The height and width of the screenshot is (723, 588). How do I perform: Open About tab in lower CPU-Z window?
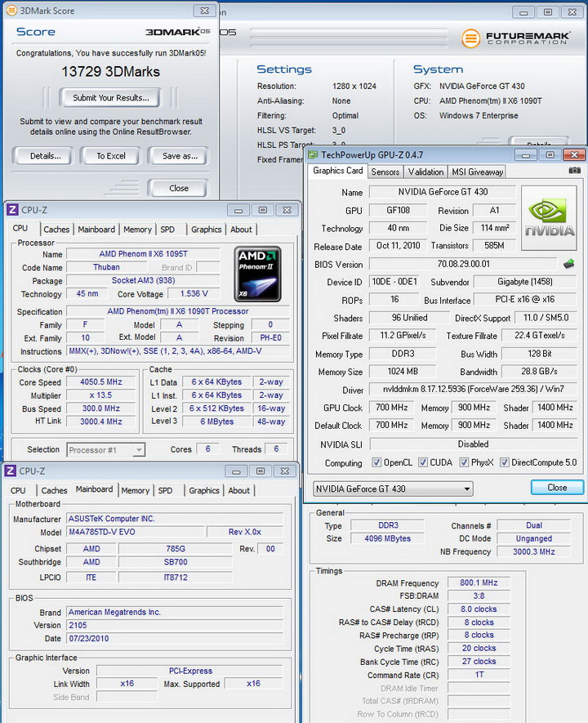pos(238,490)
